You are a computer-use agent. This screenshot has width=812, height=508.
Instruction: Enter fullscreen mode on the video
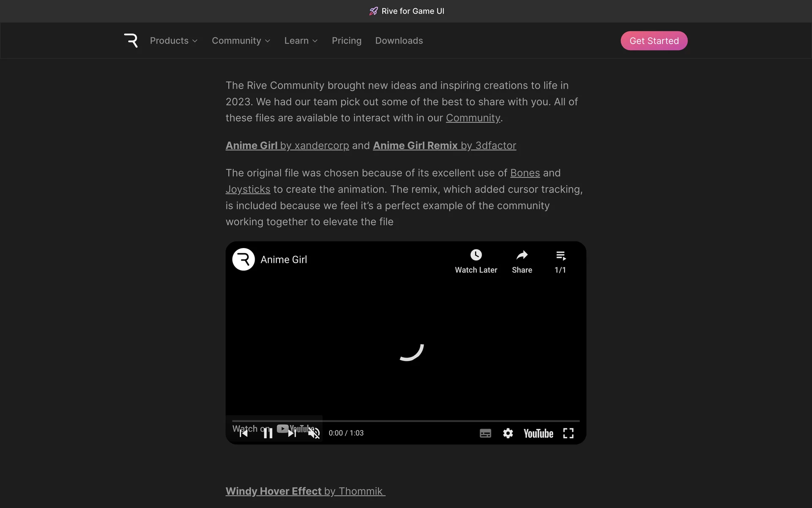[x=568, y=433]
